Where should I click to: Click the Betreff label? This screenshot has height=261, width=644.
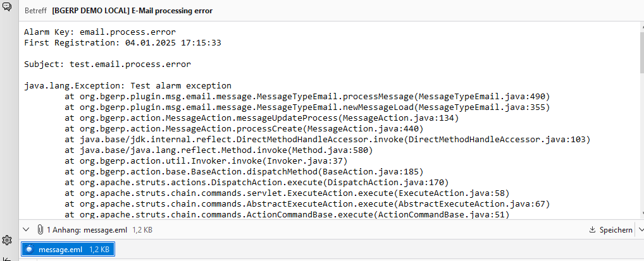[x=35, y=11]
